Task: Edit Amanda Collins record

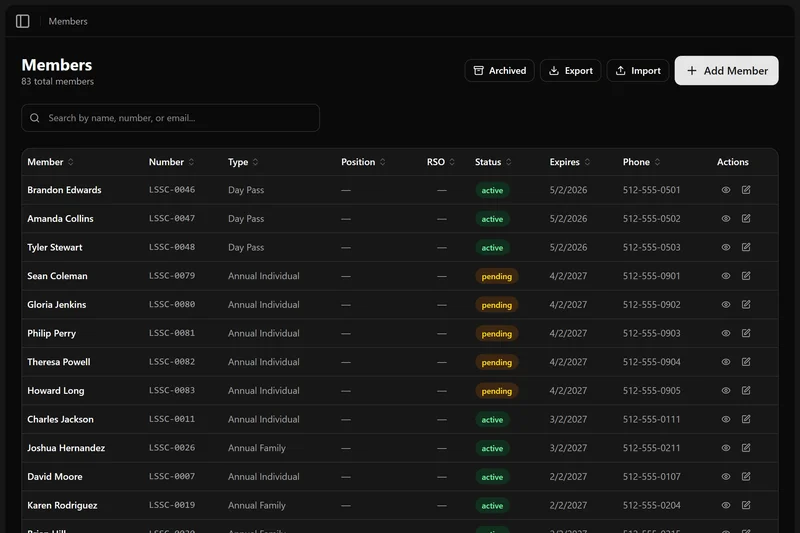Action: 746,218
